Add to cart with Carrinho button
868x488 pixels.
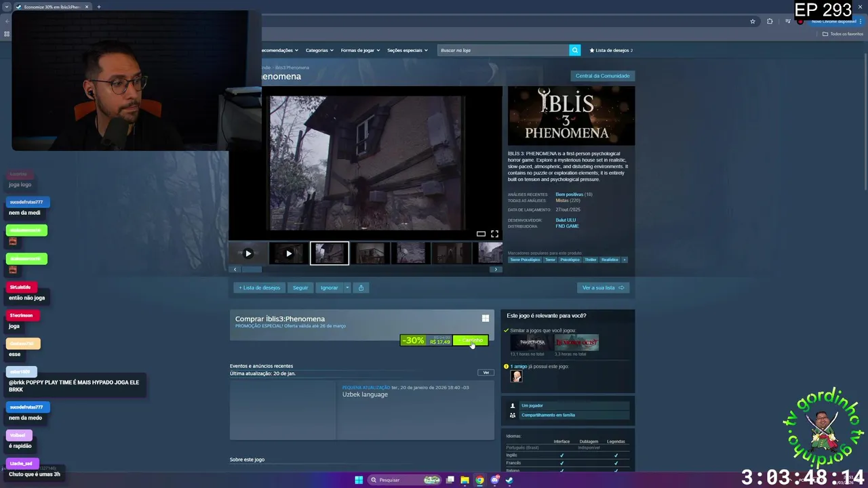(471, 340)
